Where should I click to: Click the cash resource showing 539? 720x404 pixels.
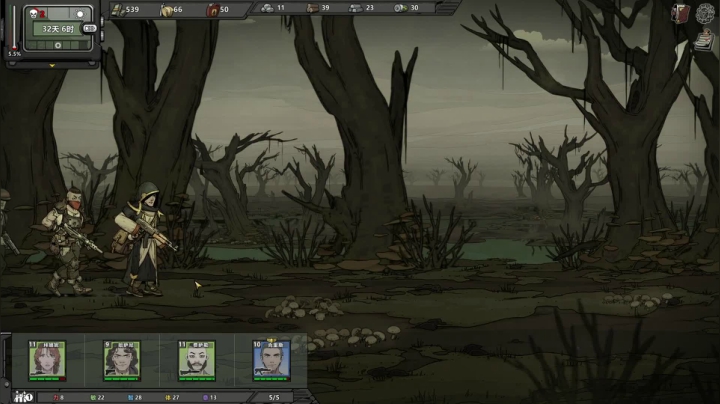pyautogui.click(x=125, y=9)
